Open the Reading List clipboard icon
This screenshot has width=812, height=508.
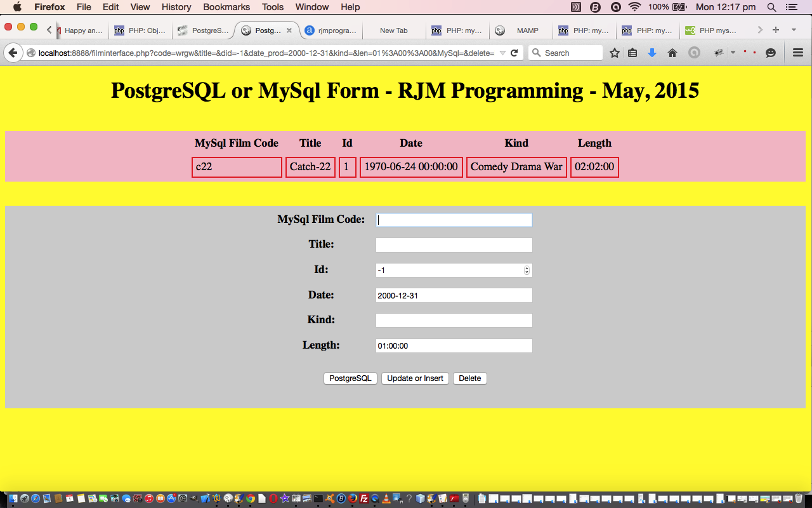point(632,53)
